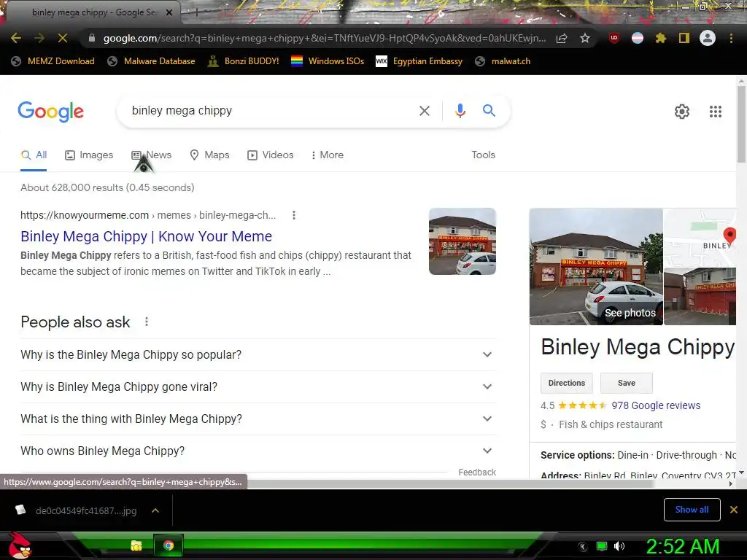Click the Directions button
The height and width of the screenshot is (560, 747).
566,383
